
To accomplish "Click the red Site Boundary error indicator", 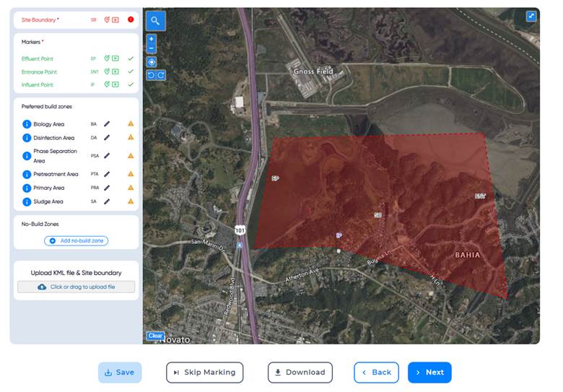I will 131,19.
